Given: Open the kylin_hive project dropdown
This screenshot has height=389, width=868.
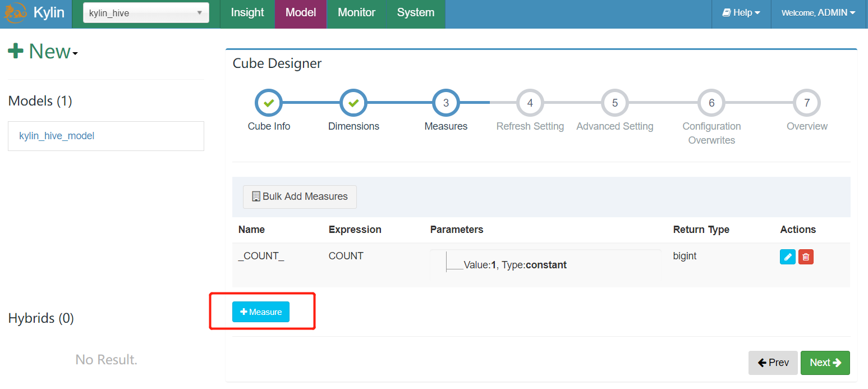Looking at the screenshot, I should coord(146,13).
